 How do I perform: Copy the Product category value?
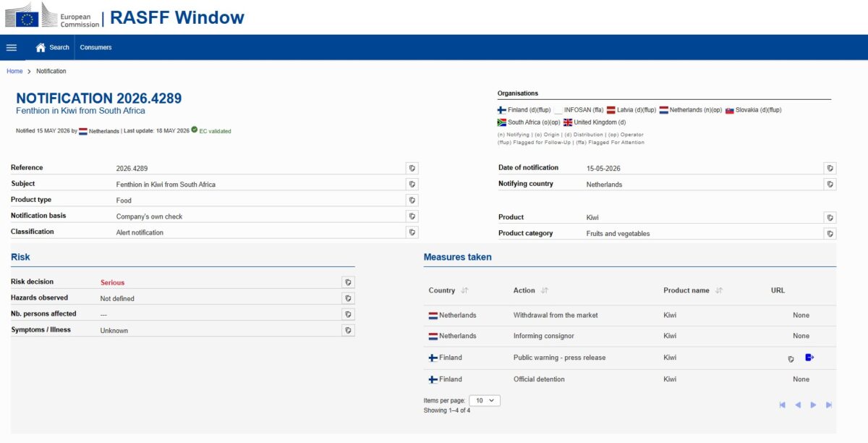pos(830,233)
